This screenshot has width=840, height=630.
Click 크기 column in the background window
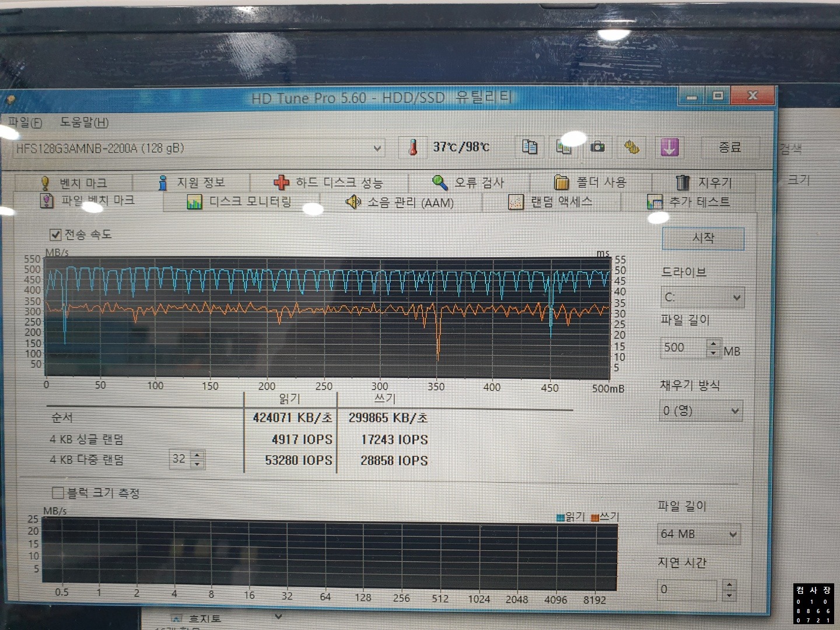pos(798,180)
